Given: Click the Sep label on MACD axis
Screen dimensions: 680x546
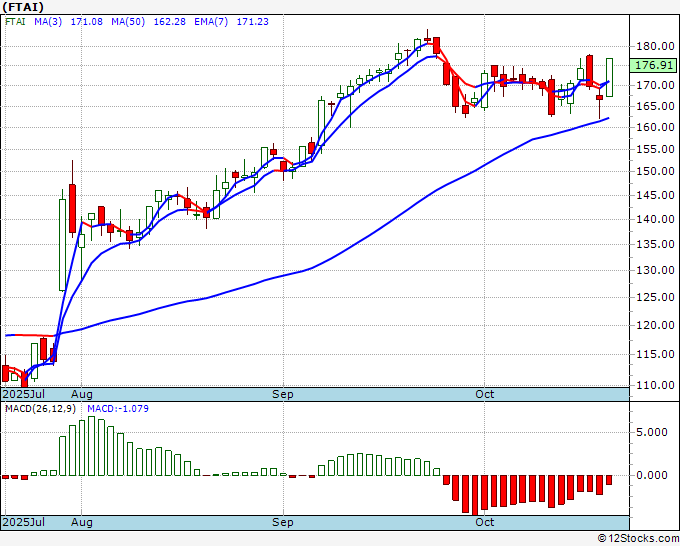Looking at the screenshot, I should pos(283,522).
